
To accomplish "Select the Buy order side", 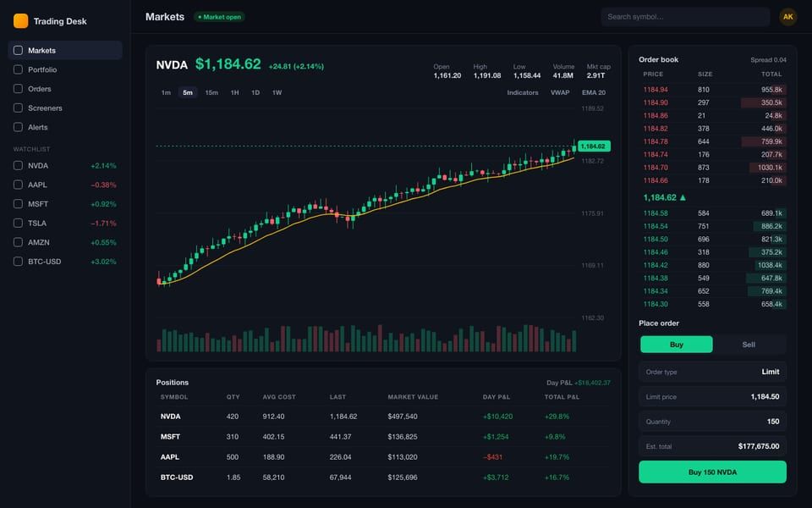I will point(677,345).
